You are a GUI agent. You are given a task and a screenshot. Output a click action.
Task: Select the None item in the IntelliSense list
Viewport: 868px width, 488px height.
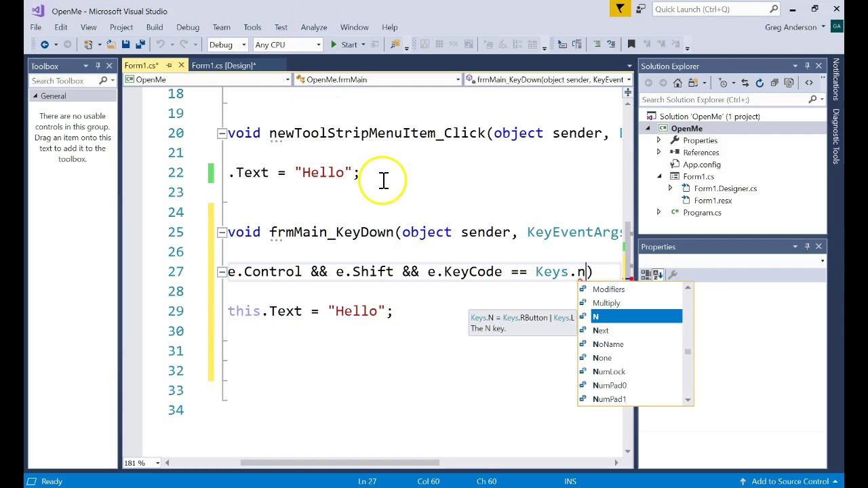[602, 358]
